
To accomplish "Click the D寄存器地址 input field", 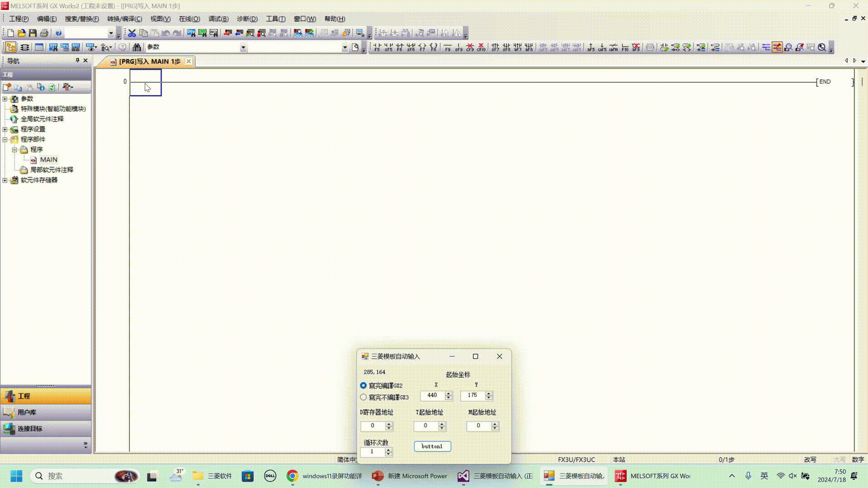I will [373, 426].
